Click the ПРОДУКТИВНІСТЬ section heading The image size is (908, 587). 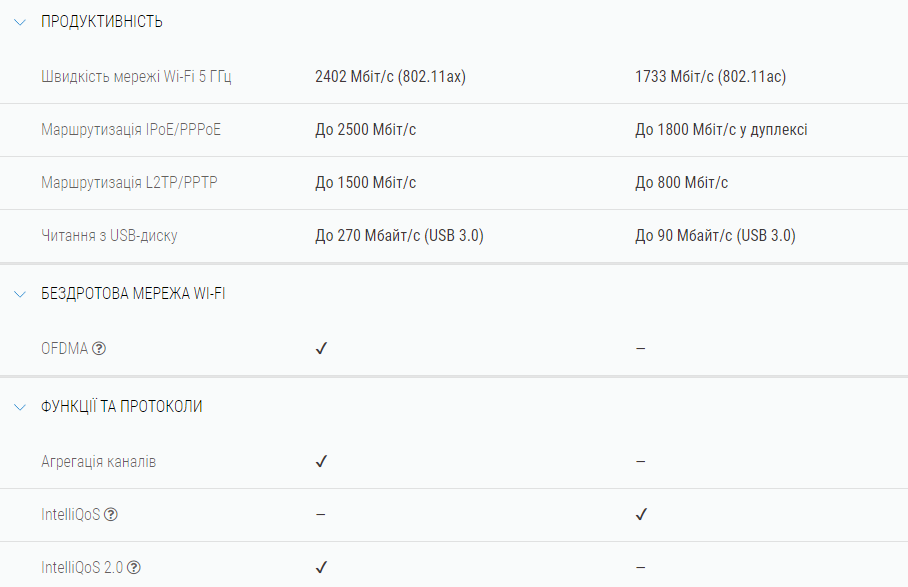101,22
